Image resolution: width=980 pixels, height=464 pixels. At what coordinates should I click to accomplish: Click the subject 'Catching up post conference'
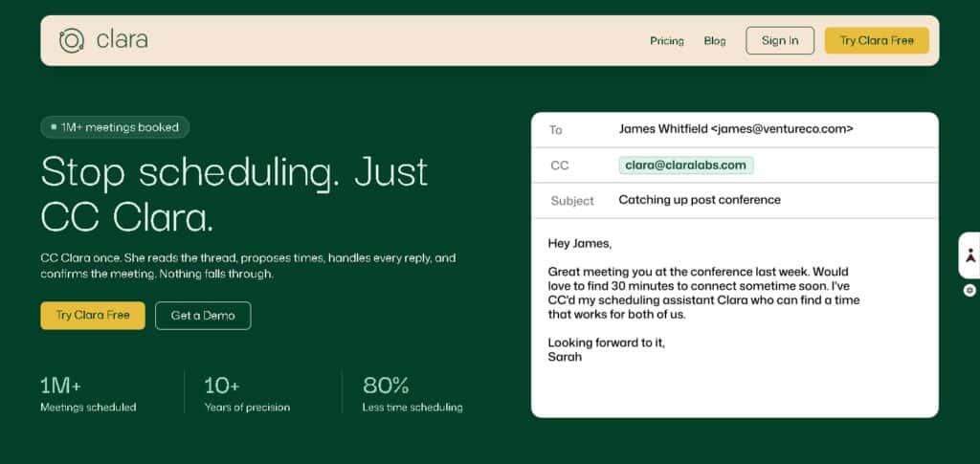click(700, 200)
